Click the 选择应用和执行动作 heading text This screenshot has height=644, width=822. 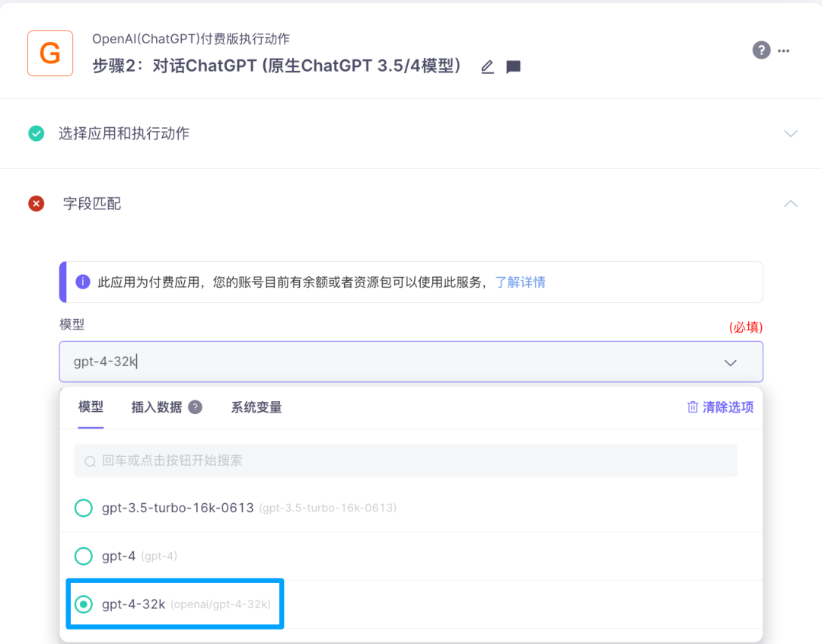[x=124, y=133]
